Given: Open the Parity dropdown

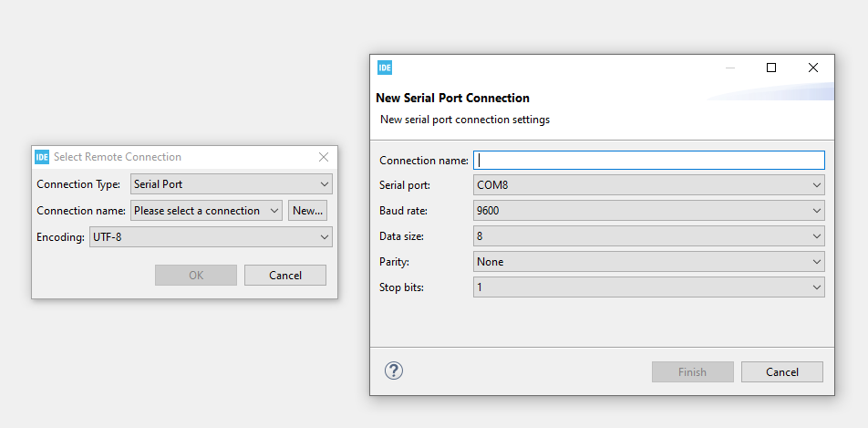Looking at the screenshot, I should (x=648, y=262).
